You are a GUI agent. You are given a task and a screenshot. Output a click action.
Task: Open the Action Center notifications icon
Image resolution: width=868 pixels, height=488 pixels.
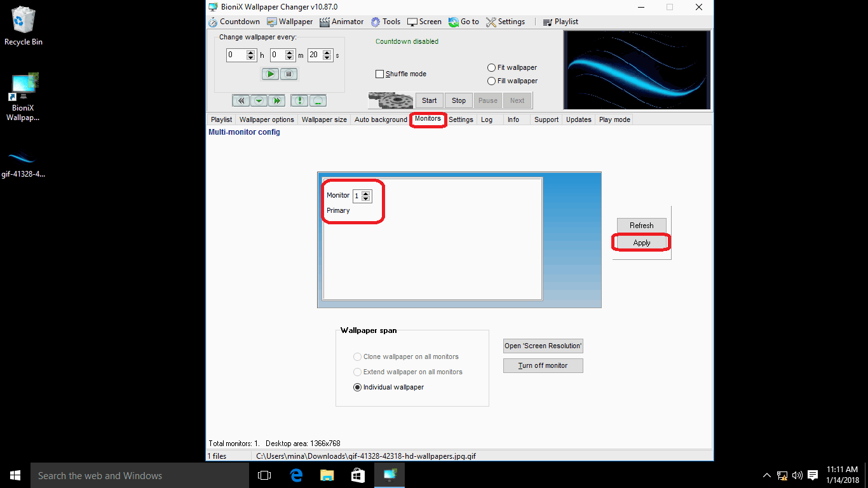(812, 475)
